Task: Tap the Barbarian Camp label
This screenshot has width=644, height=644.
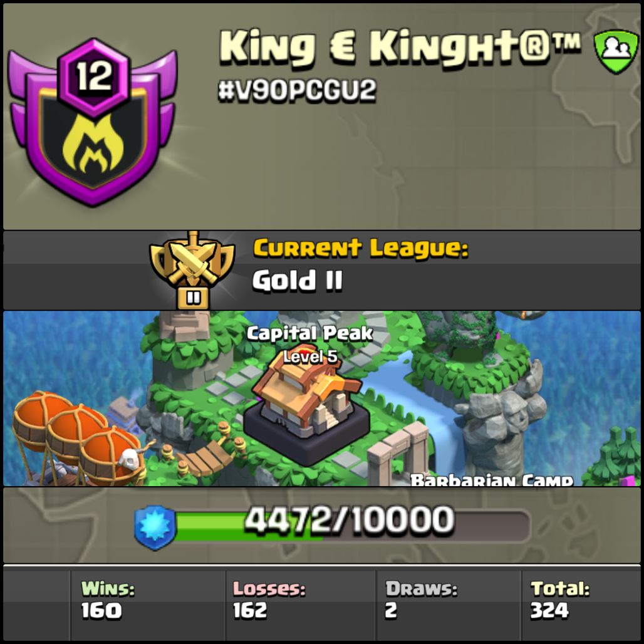Action: 492,480
